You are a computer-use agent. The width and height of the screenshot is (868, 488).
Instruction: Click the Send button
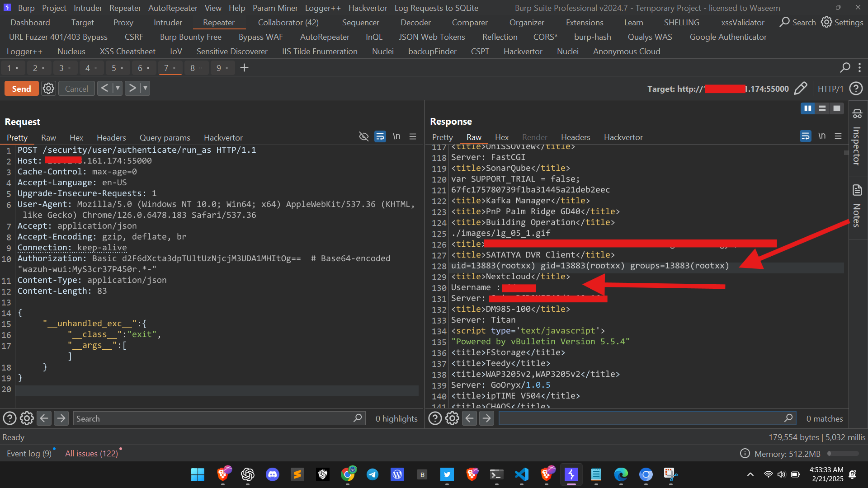(21, 89)
